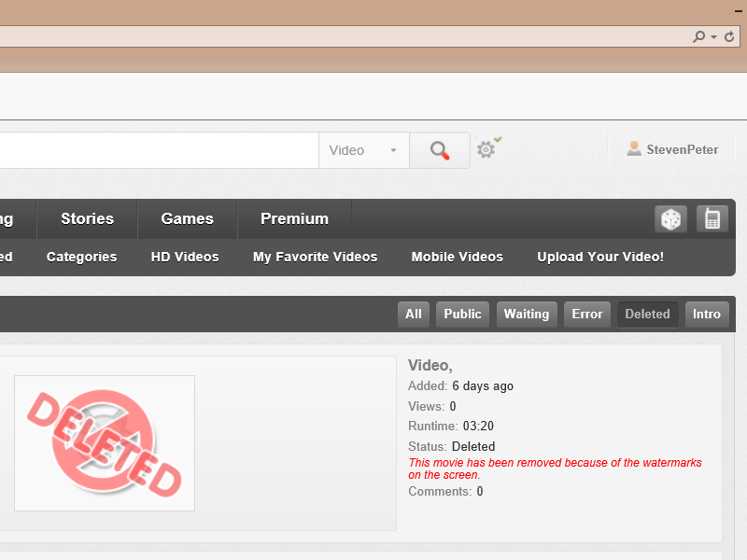The width and height of the screenshot is (747, 560).
Task: Open StevenPeter profile link
Action: click(683, 149)
